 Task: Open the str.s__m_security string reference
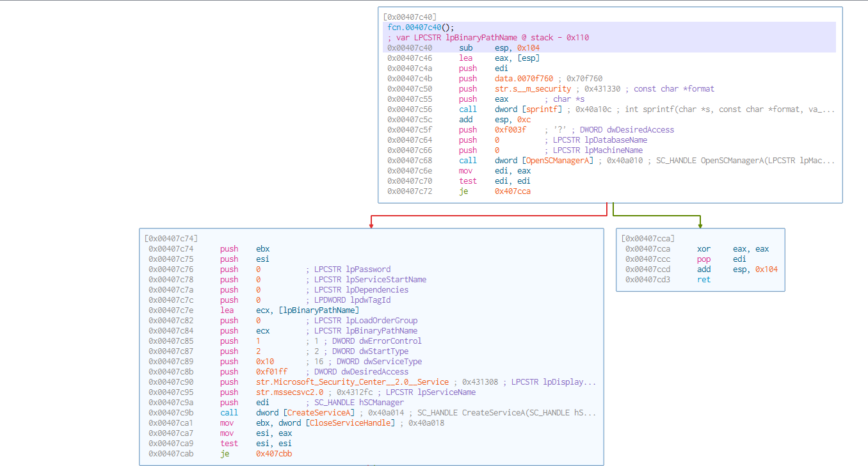533,89
